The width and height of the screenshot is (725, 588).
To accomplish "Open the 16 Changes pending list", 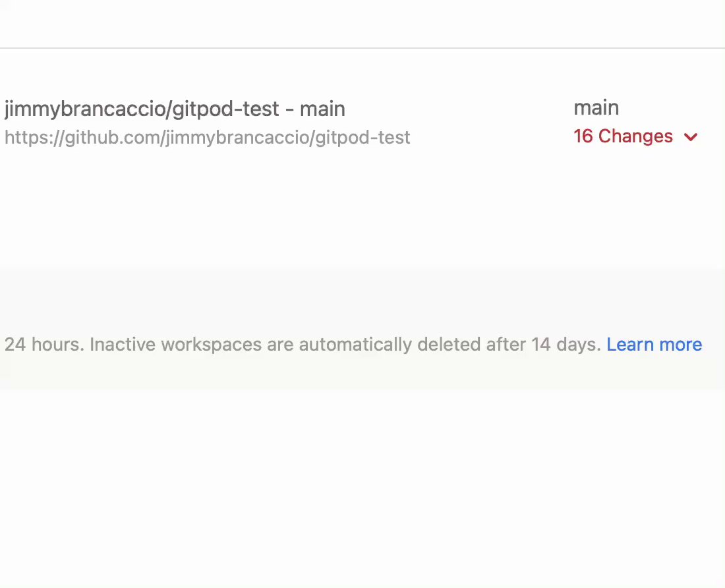I will click(635, 136).
